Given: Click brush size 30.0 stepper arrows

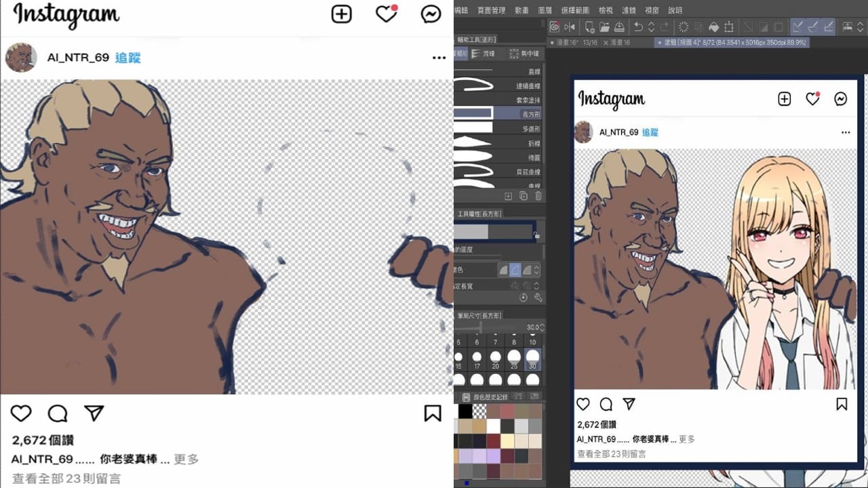Looking at the screenshot, I should pos(541,327).
